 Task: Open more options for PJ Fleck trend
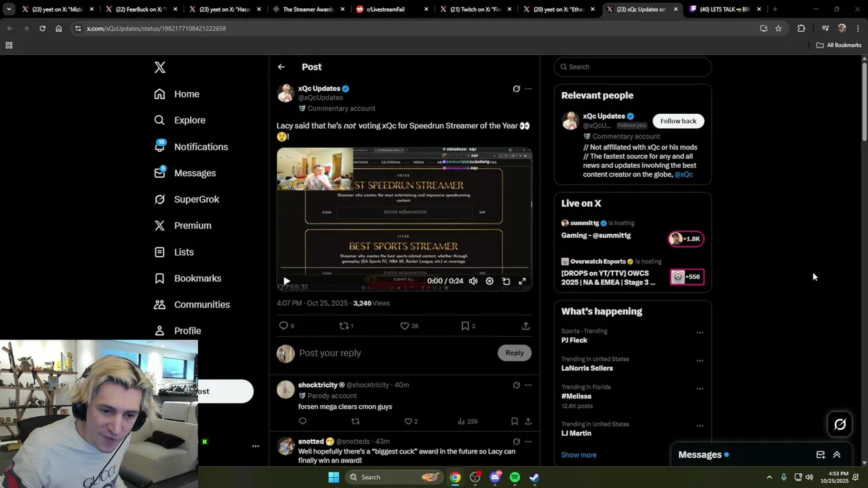(700, 333)
